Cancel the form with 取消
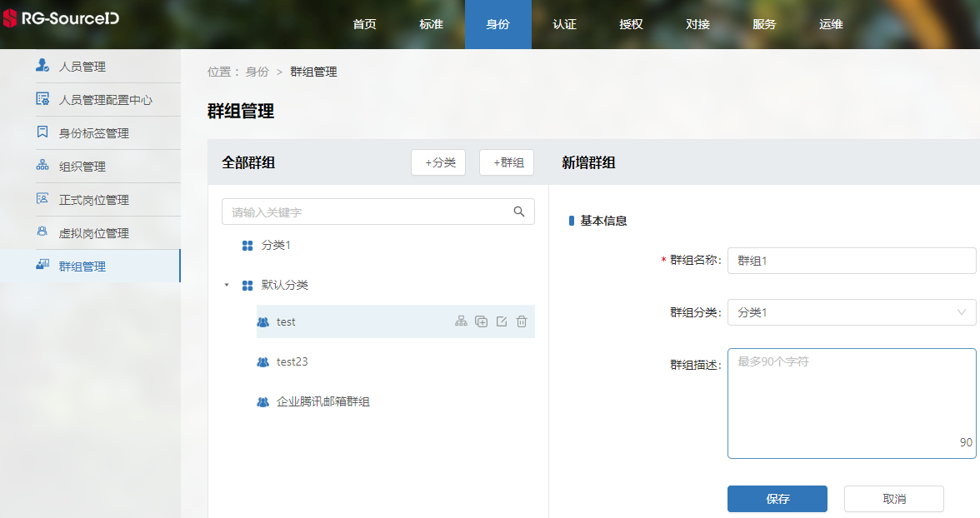980x518 pixels. [894, 499]
